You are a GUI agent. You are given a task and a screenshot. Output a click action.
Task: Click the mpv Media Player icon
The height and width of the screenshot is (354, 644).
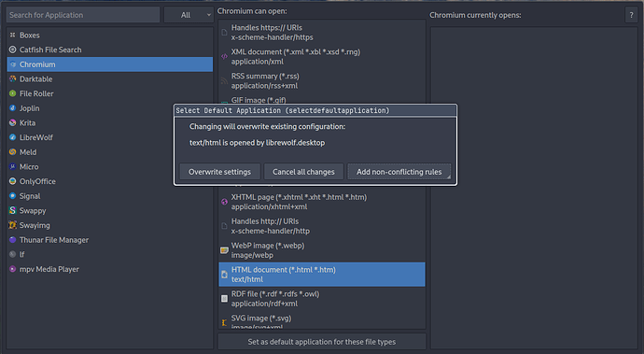[x=13, y=269]
